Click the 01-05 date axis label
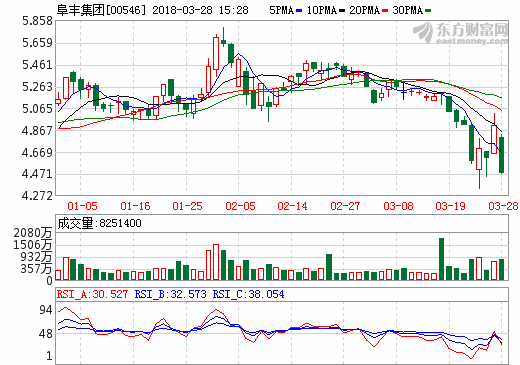Viewport: 520px width, 365px height. point(82,206)
